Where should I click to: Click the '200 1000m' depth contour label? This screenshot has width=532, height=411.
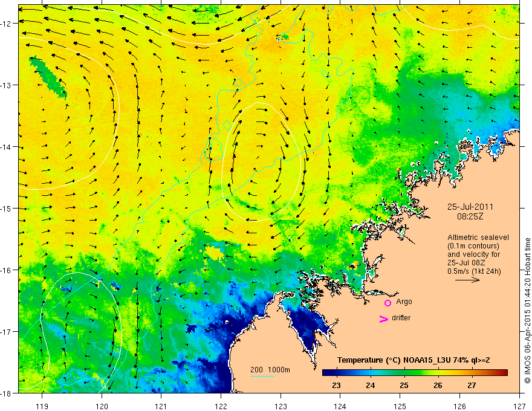click(x=270, y=370)
